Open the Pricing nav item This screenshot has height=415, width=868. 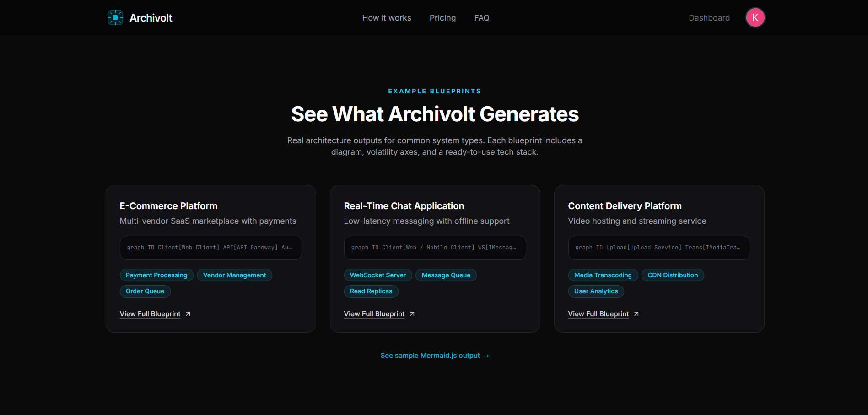pos(442,18)
